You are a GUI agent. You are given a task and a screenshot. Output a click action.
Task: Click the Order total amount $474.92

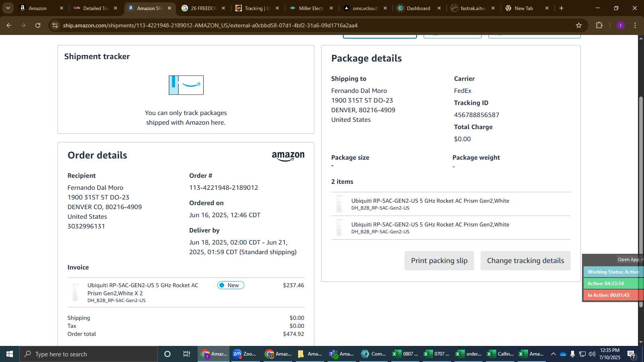293,334
